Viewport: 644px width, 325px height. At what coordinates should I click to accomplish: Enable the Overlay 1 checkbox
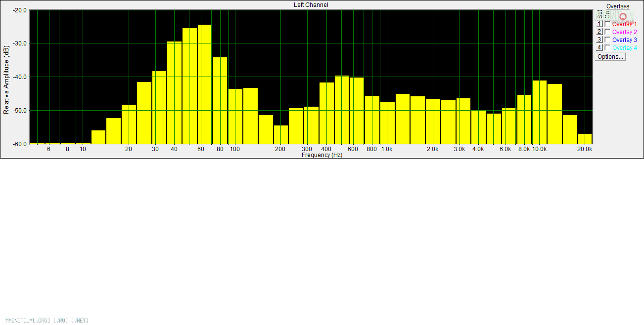pos(607,24)
